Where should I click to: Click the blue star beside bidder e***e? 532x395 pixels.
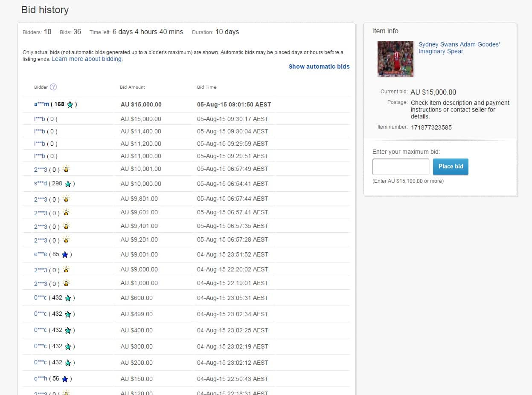point(64,254)
